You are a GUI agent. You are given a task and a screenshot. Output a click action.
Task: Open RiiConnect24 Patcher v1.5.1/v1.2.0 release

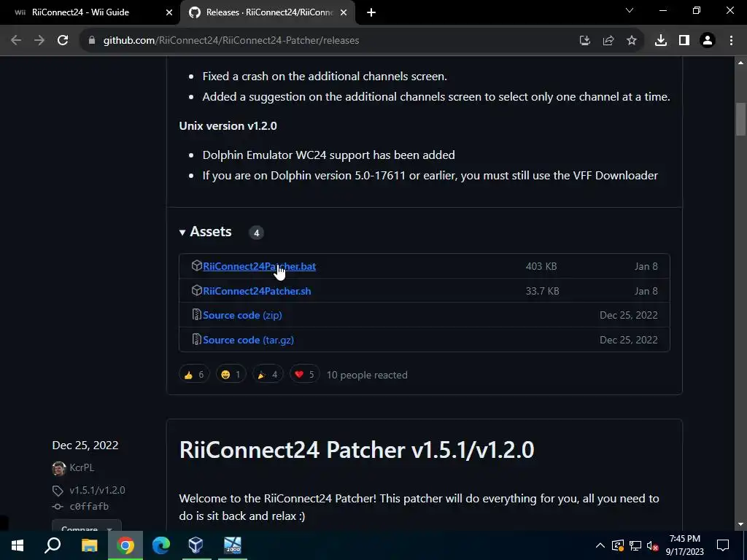(x=356, y=450)
